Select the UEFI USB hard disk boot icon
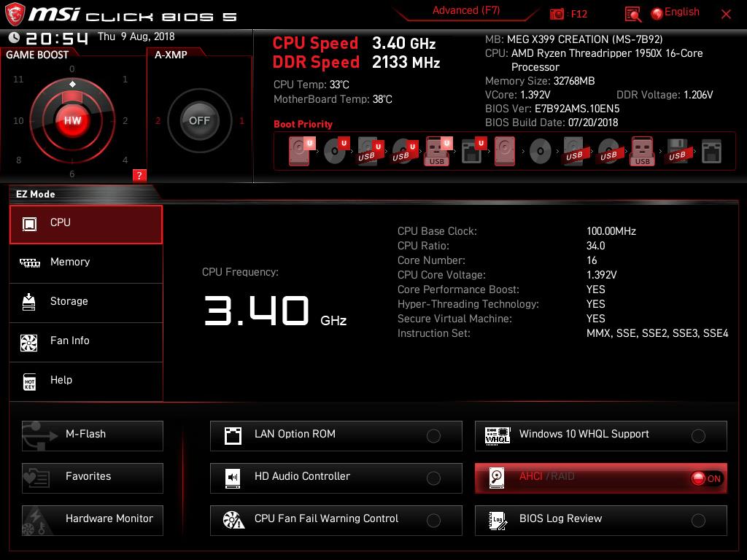 [370, 151]
